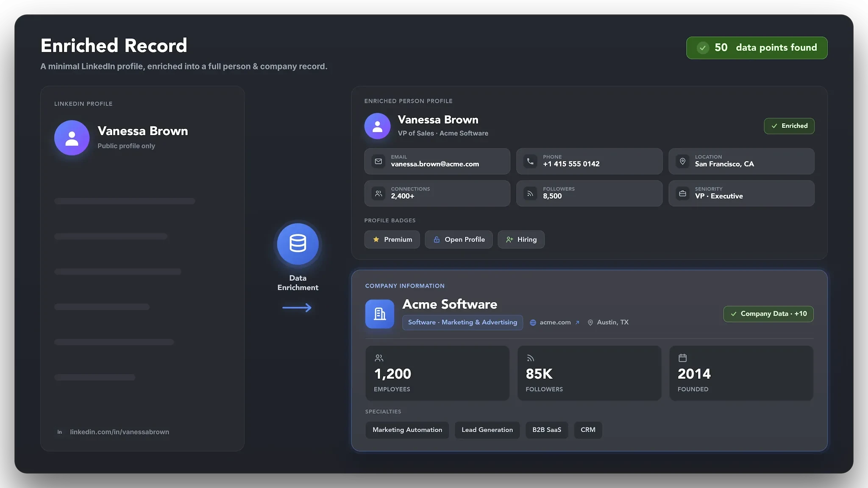Click the LinkedIn 'in' logo icon
Screen dimensions: 868x488
(x=60, y=432)
